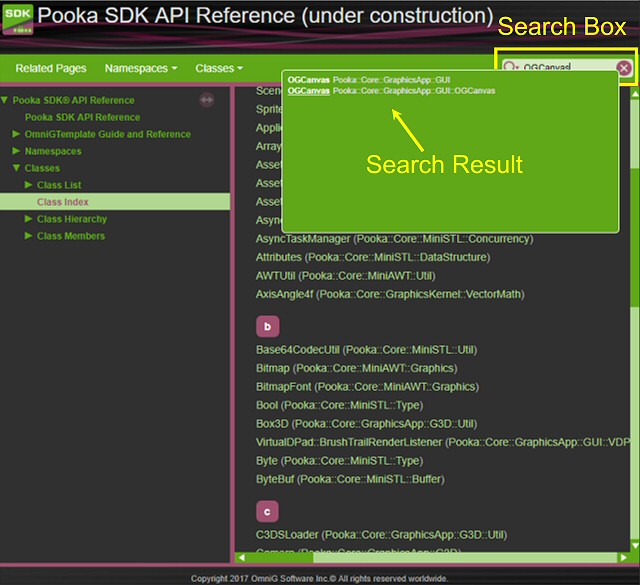This screenshot has width=640, height=585.
Task: Expand OmniGTemplate Guide and Reference node
Action: tap(16, 134)
